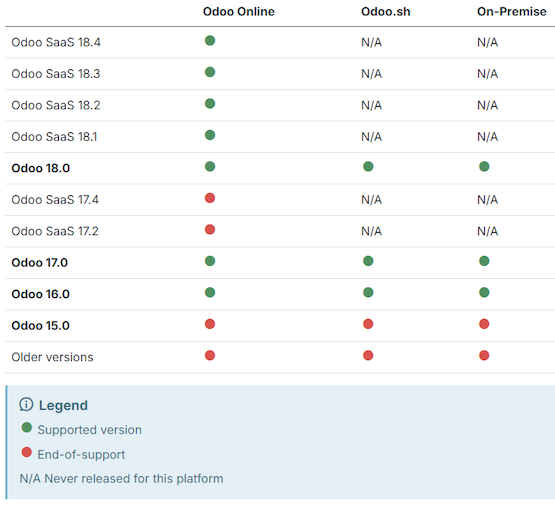Select the On-Premise column header
Viewport: 555px width, 506px height.
click(x=511, y=12)
